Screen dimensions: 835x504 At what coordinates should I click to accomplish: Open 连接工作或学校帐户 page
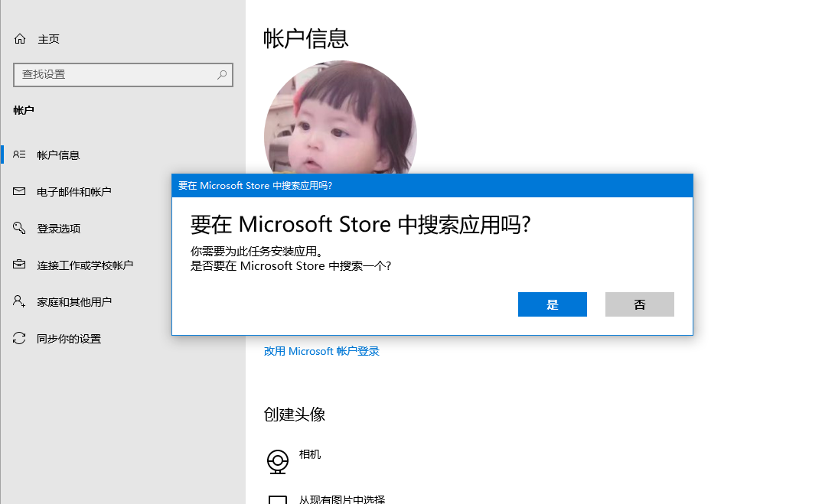point(85,265)
